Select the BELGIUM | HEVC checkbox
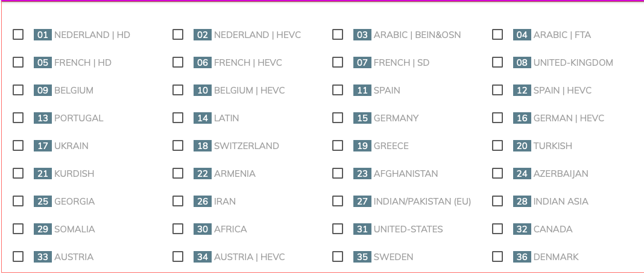This screenshot has width=644, height=274. [x=178, y=90]
